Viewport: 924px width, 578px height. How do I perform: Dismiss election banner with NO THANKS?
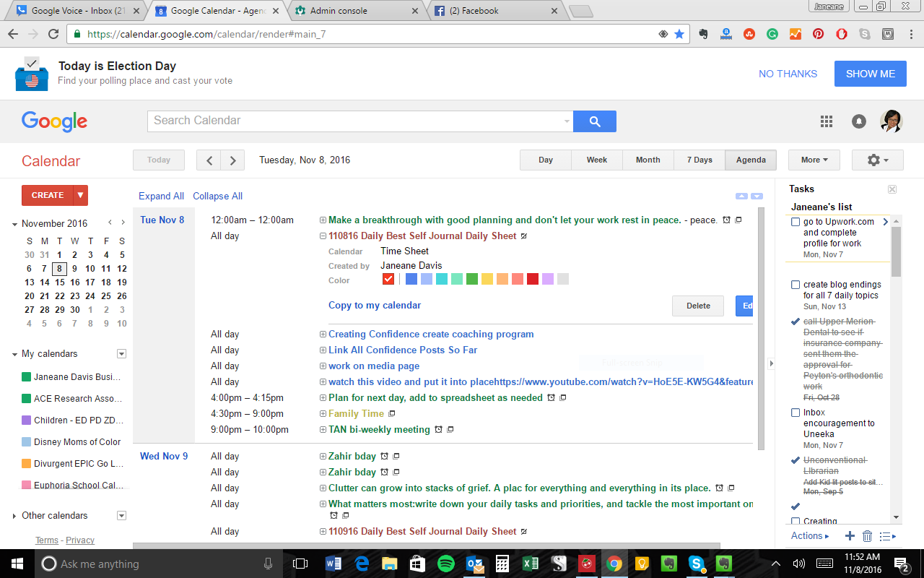pyautogui.click(x=788, y=74)
